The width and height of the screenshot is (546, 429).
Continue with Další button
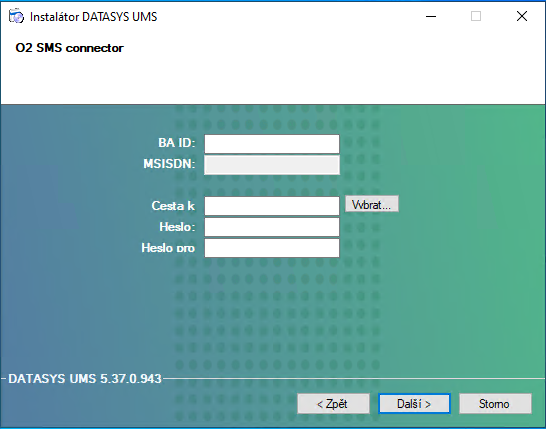pyautogui.click(x=414, y=404)
